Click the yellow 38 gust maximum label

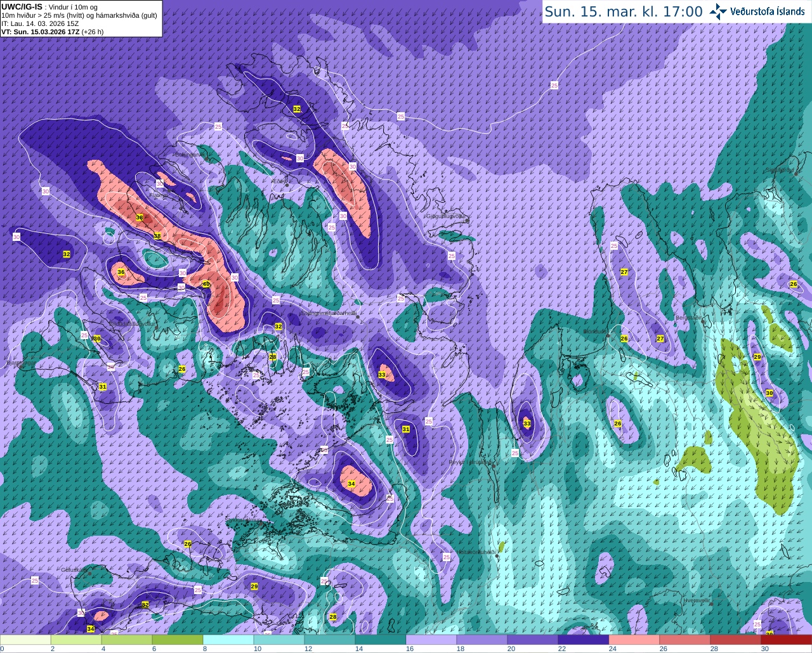pyautogui.click(x=157, y=236)
